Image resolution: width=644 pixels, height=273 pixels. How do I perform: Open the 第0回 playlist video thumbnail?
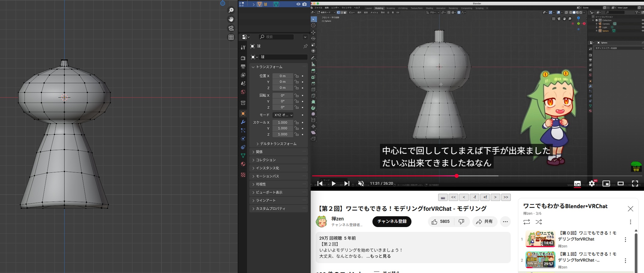click(540, 239)
